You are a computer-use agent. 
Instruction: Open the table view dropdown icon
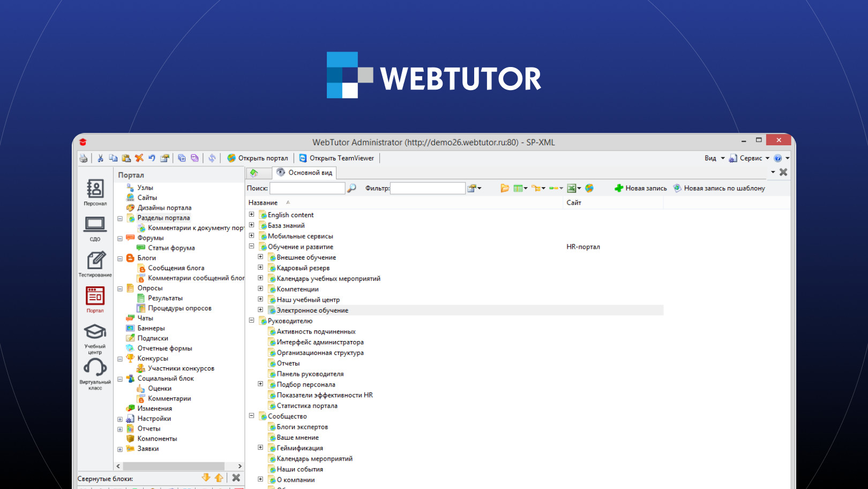tap(520, 188)
